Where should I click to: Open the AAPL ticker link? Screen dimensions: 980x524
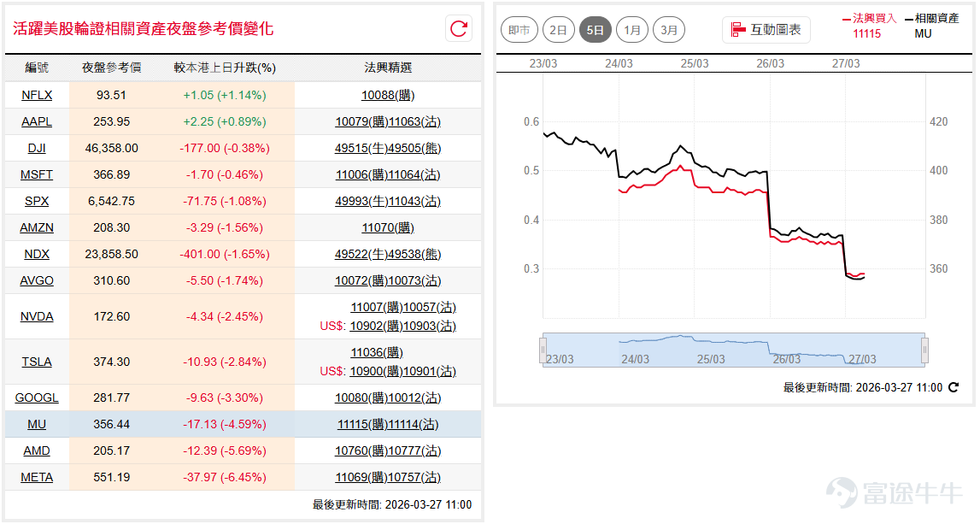(x=37, y=121)
